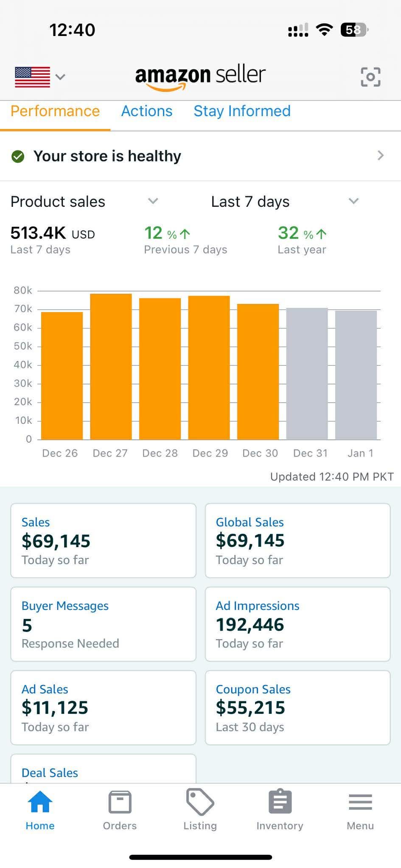Tap the green store health checkmark icon
This screenshot has width=401, height=868.
click(18, 156)
